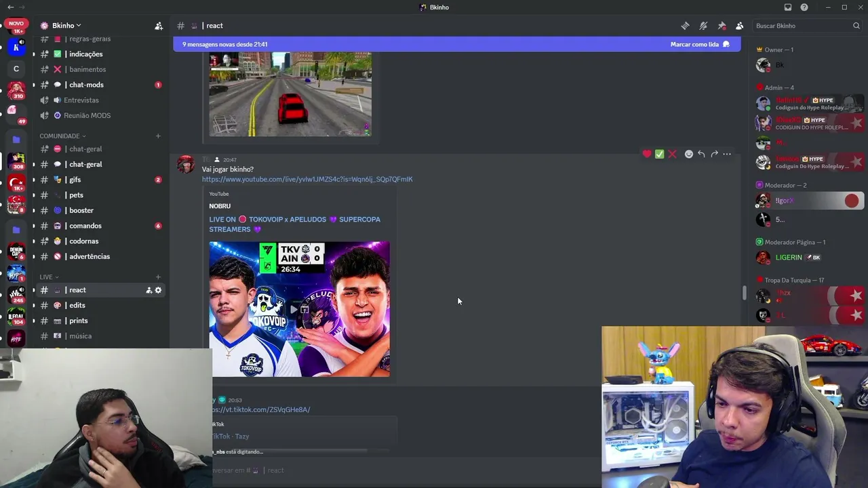The image size is (868, 488).
Task: Open the vt.tiktok.com link
Action: pyautogui.click(x=261, y=409)
